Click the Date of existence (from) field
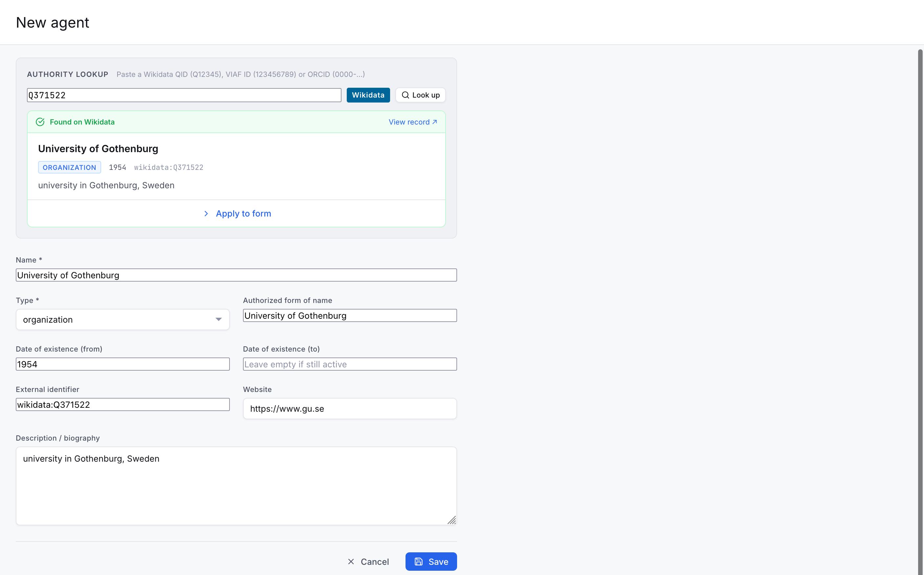This screenshot has width=924, height=575. pos(122,364)
